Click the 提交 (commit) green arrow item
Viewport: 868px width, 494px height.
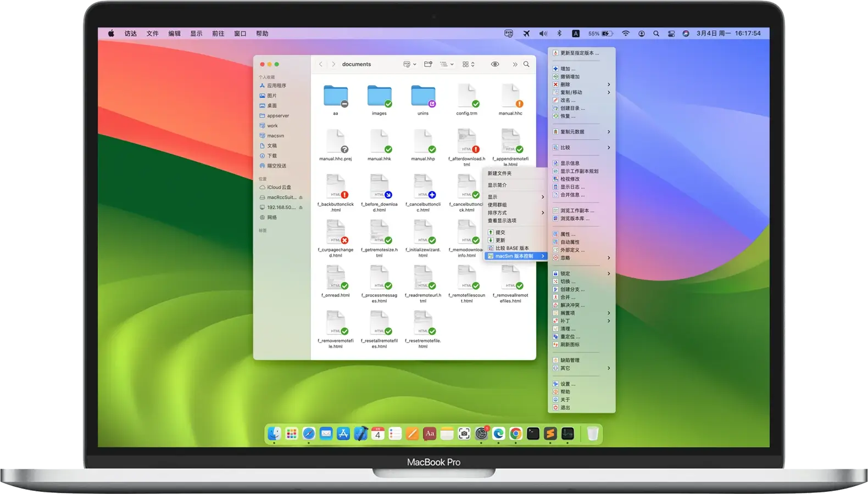point(500,232)
